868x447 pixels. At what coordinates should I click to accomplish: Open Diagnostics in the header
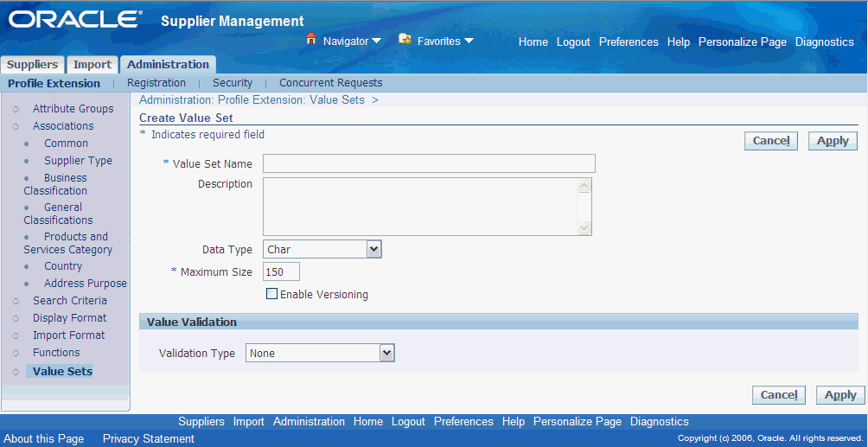[825, 42]
